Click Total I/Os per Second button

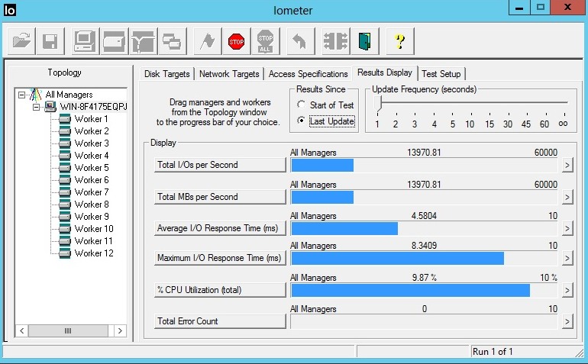[220, 165]
